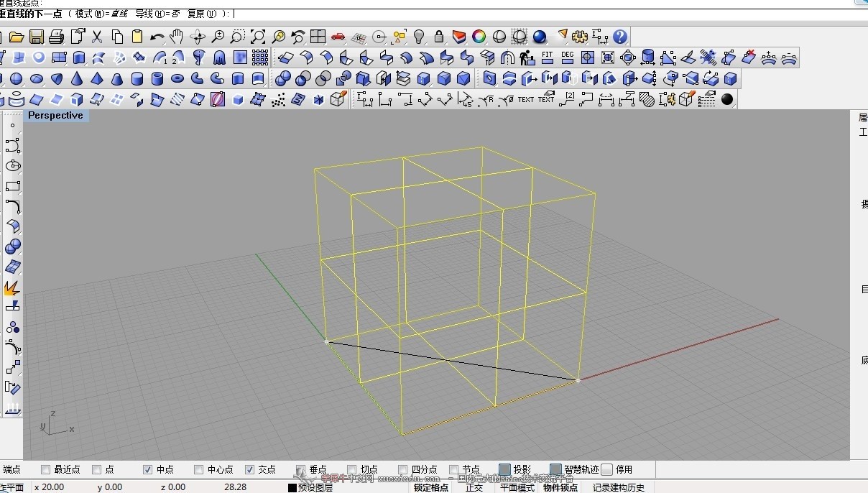Click the DEG change degree icon
Image resolution: width=868 pixels, height=493 pixels.
pyautogui.click(x=568, y=57)
